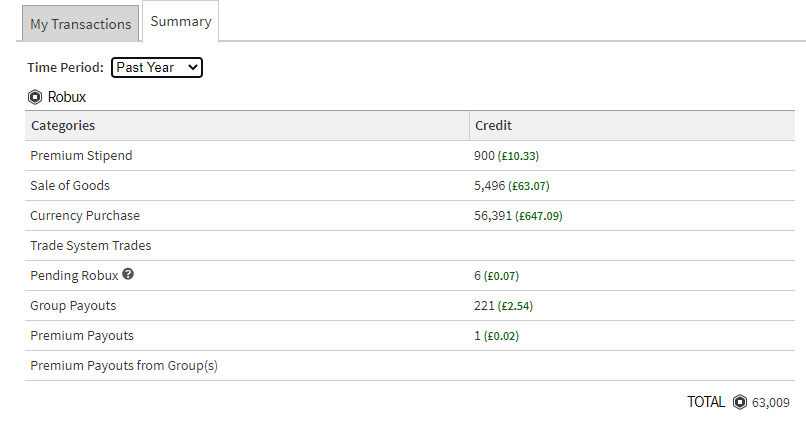Click the help icon next to Pending Robux

point(128,275)
